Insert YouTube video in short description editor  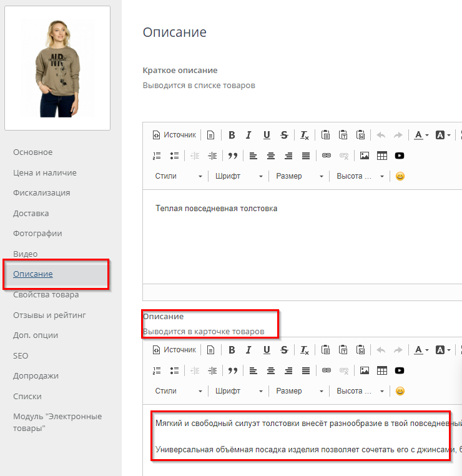(400, 156)
